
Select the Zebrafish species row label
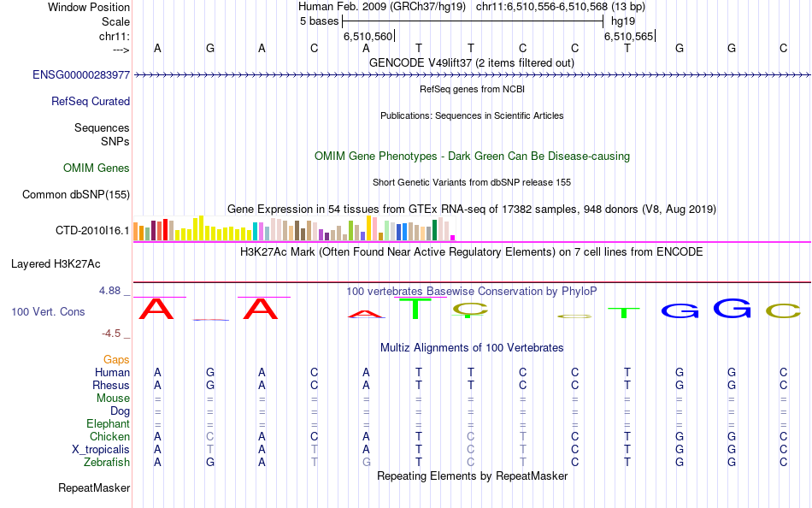[x=107, y=463]
